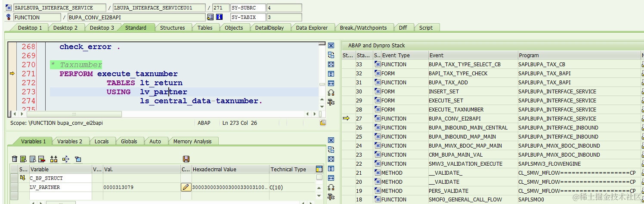
Task: Switch to Locals tab
Action: click(x=102, y=141)
